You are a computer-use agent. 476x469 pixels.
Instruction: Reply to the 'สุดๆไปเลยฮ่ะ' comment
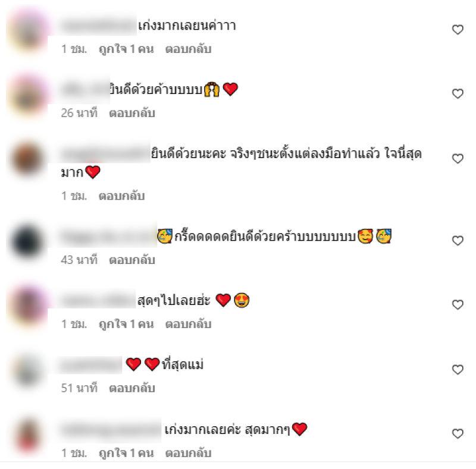click(188, 325)
